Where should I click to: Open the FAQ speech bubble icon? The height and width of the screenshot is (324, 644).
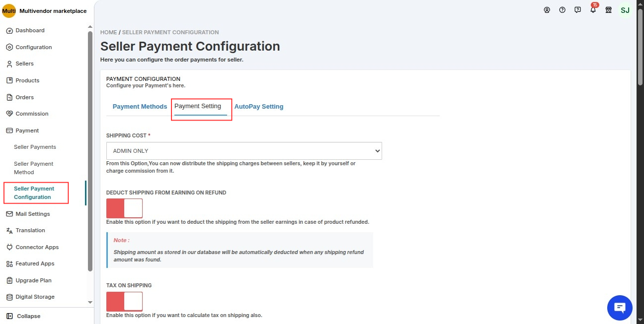point(577,10)
